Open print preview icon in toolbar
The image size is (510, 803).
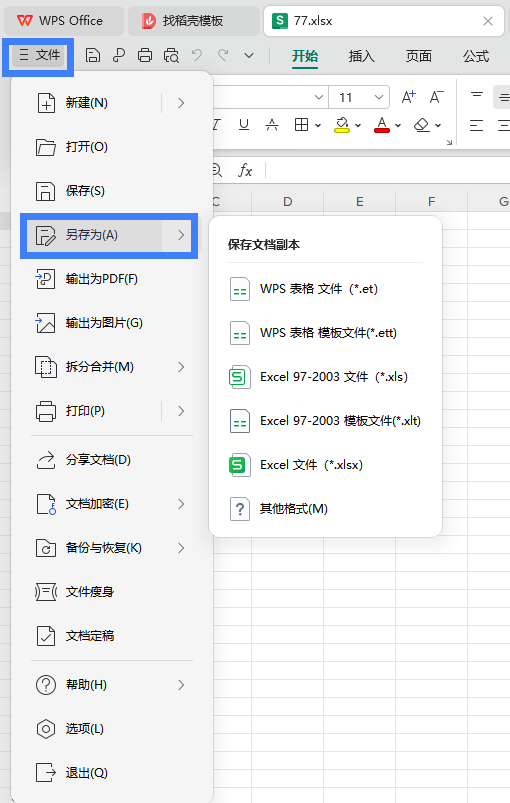click(x=171, y=55)
